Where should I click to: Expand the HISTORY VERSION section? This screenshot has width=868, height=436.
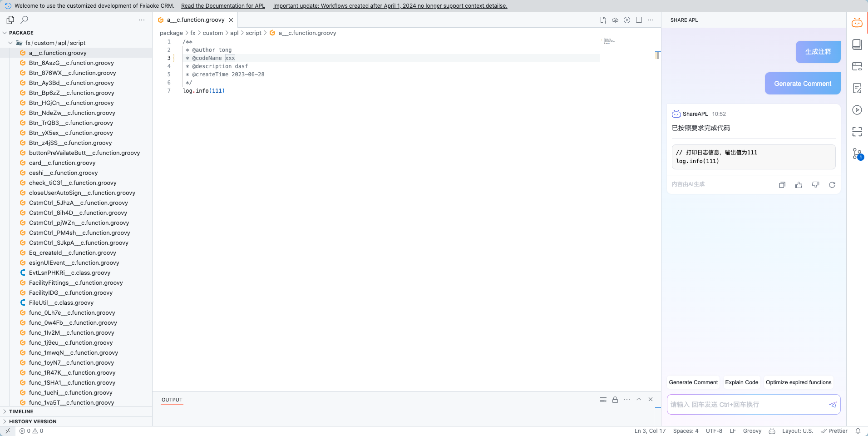point(33,421)
